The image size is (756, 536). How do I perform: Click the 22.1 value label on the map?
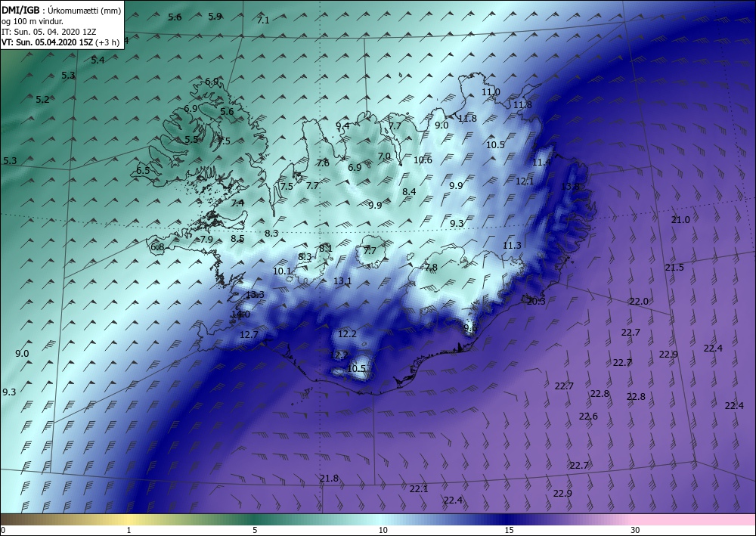click(x=419, y=489)
